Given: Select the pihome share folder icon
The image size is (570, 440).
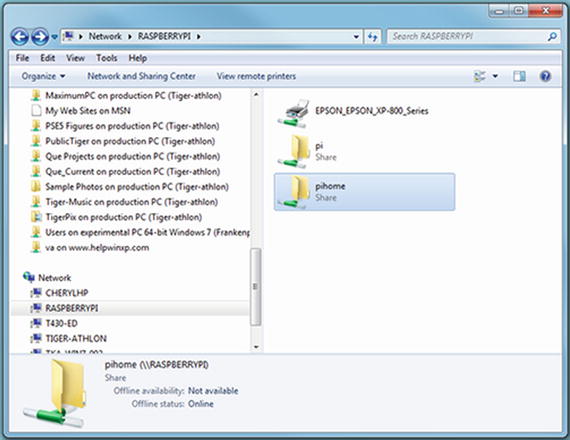Looking at the screenshot, I should tap(294, 192).
